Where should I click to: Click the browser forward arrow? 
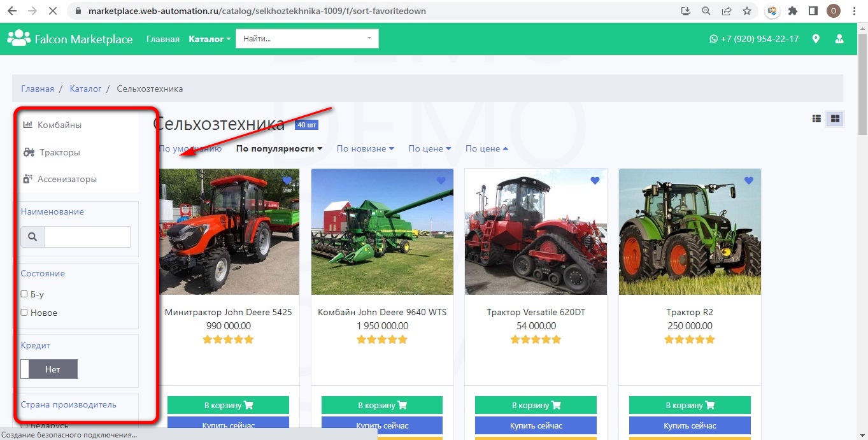point(32,11)
